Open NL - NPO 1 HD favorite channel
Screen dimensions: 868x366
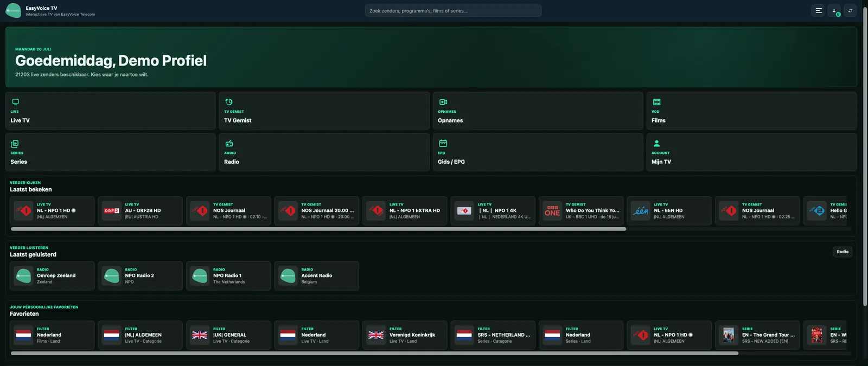coord(669,335)
